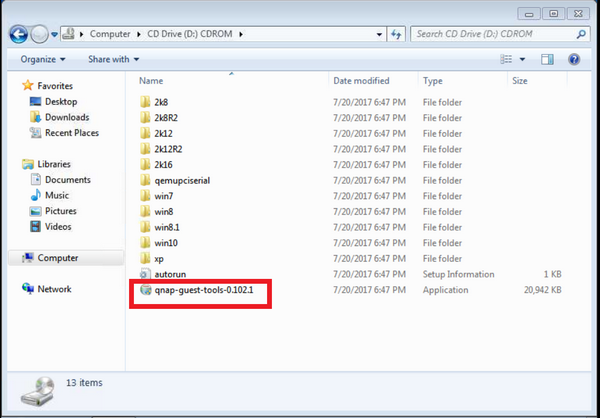Open the Organize menu
This screenshot has height=418, width=600.
point(43,59)
